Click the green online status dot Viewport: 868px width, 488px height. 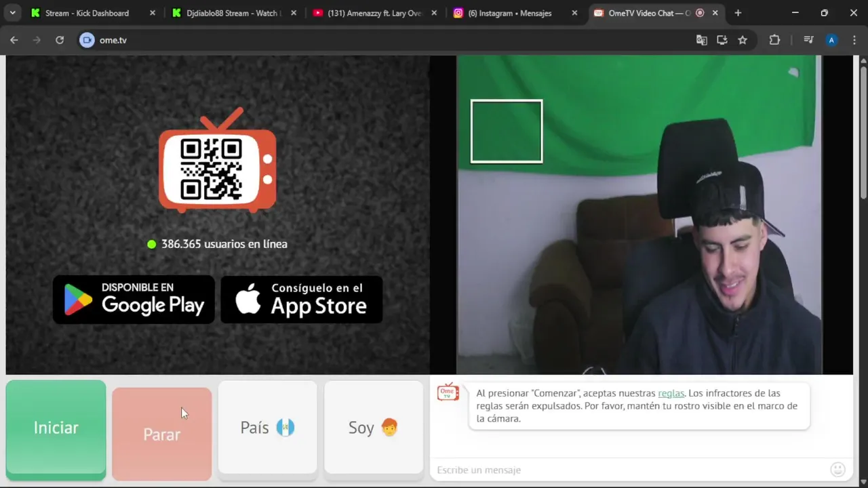coord(152,244)
